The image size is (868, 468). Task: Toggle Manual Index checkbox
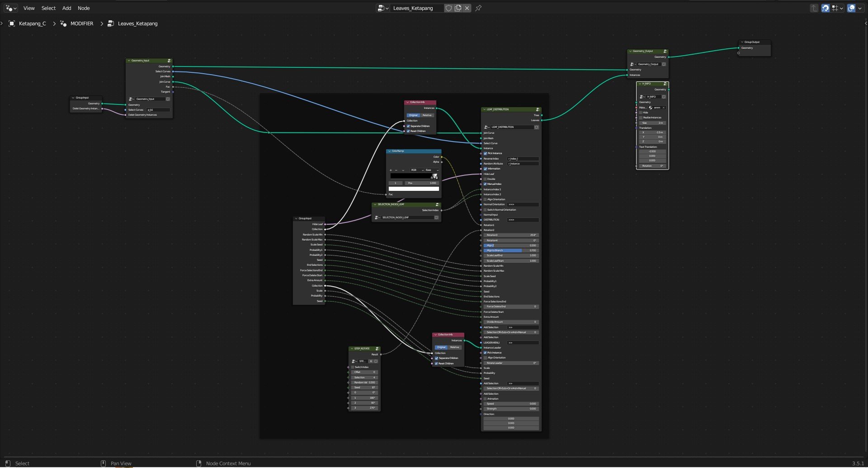click(485, 184)
